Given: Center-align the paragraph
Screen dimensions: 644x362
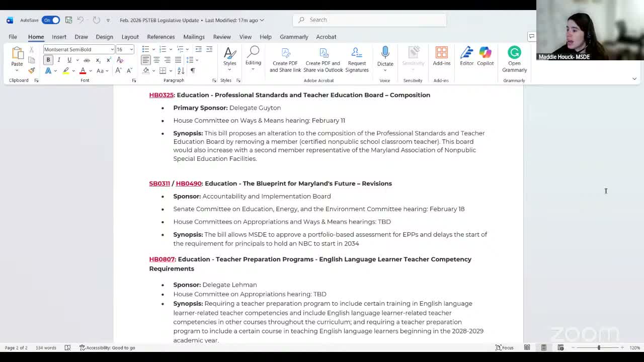Looking at the screenshot, I should [156, 60].
